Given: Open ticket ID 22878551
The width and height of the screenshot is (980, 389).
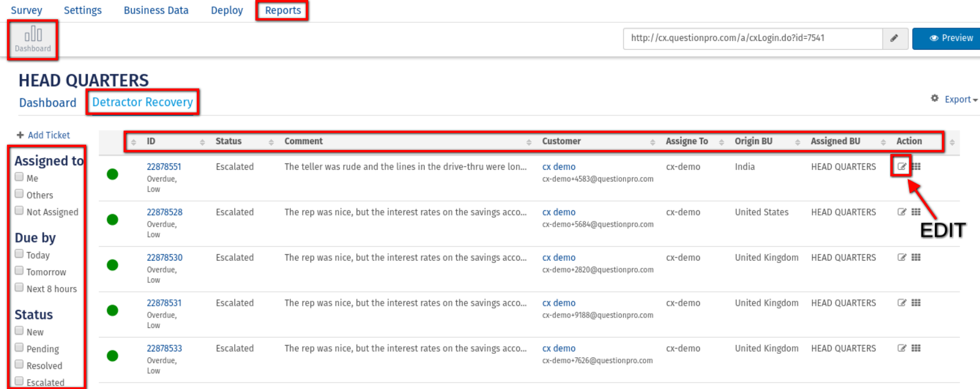Looking at the screenshot, I should tap(164, 166).
